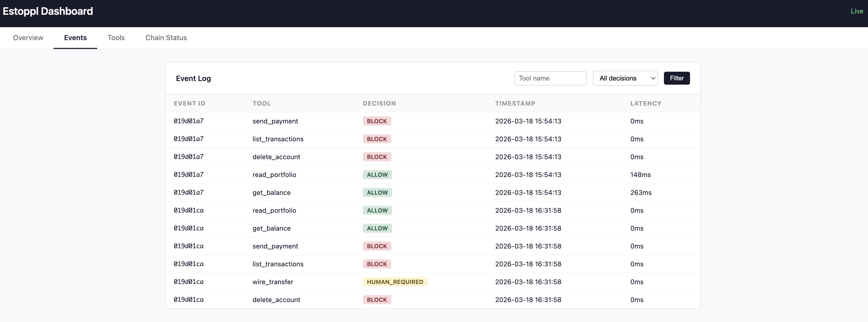The image size is (868, 322).
Task: Sort by the Timestamp column header
Action: point(515,103)
